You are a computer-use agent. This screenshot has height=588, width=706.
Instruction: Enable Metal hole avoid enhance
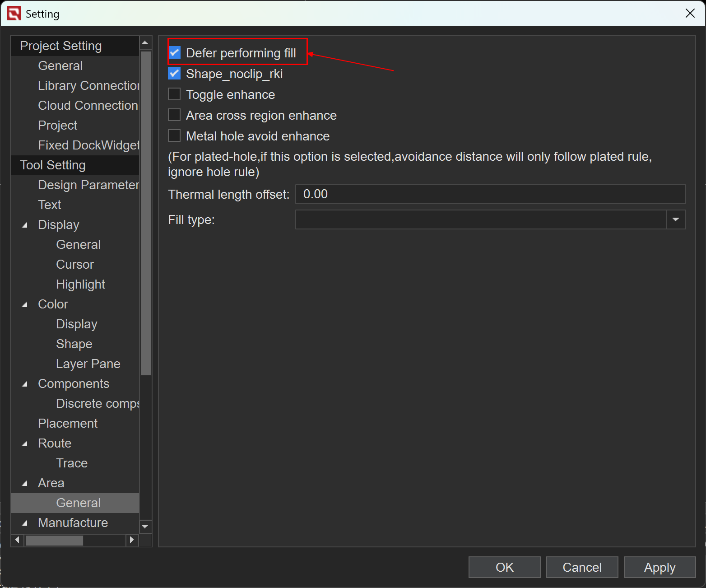coord(174,136)
